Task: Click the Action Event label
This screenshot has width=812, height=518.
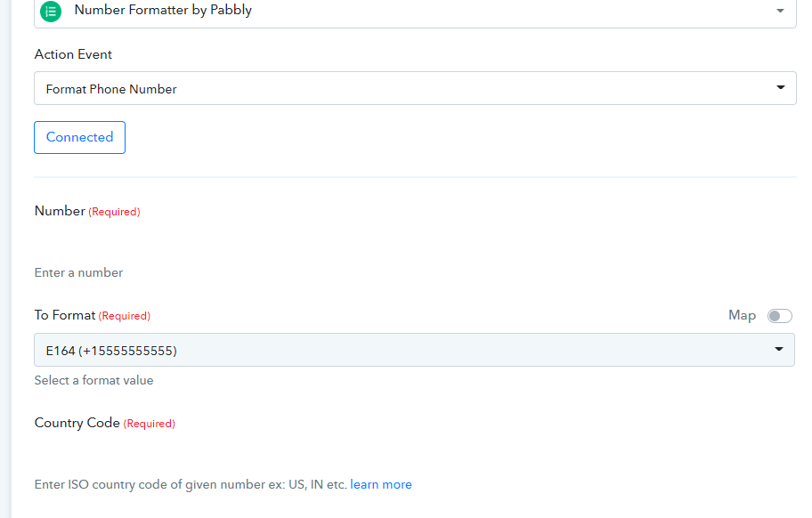Action: point(73,54)
